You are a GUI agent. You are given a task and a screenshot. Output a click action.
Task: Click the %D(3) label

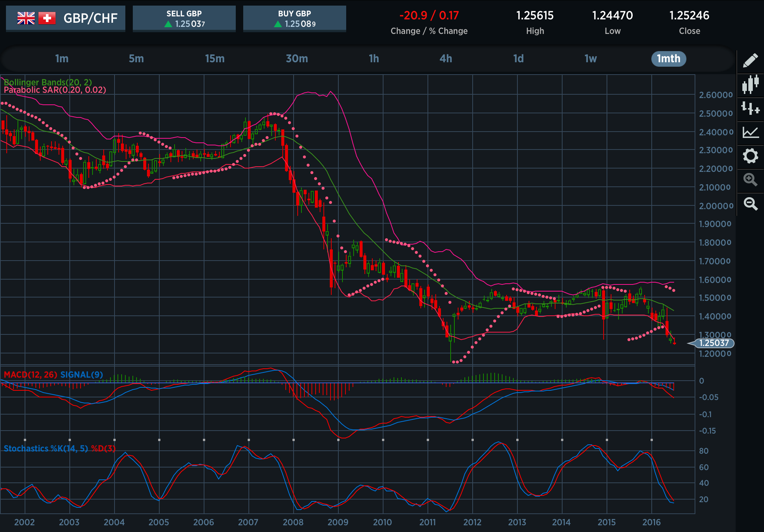tap(103, 448)
